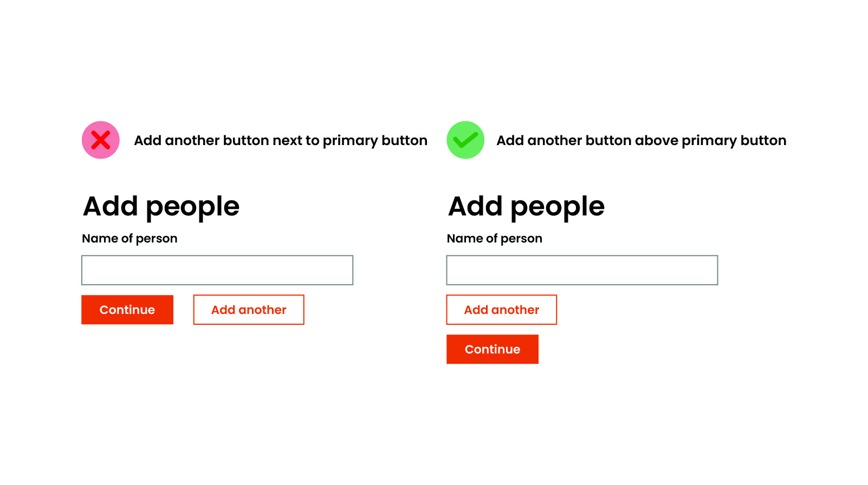Click the word 'primary' in the green-check caption
Image resolution: width=868 pixels, height=485 pixels.
709,141
